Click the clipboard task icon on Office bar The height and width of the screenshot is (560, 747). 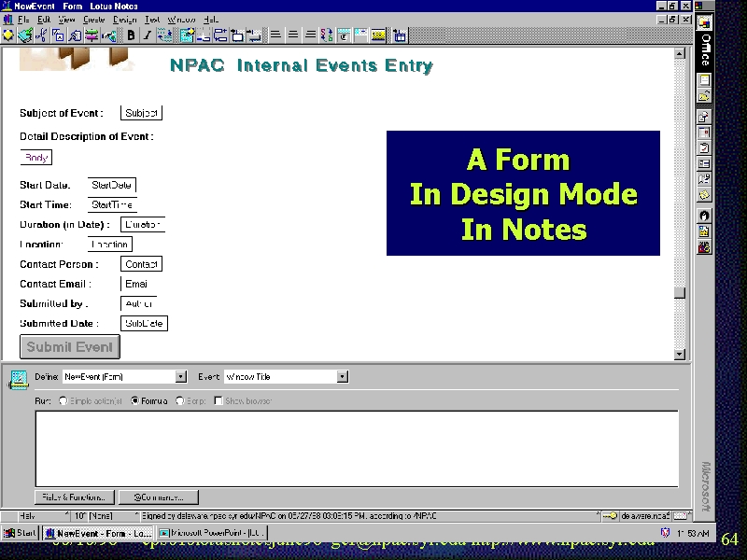tap(705, 148)
